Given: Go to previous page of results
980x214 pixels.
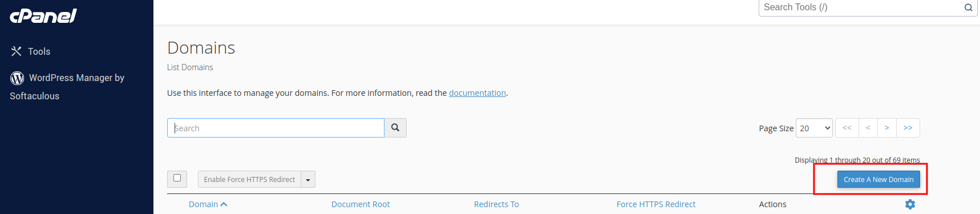Looking at the screenshot, I should click(868, 128).
